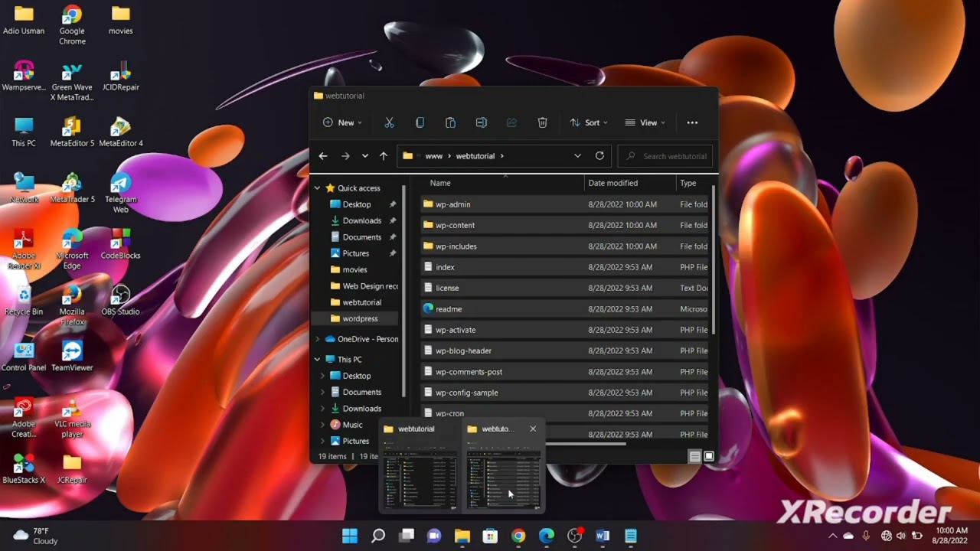
Task: Close the second webtutorial taskbar preview
Action: (533, 429)
